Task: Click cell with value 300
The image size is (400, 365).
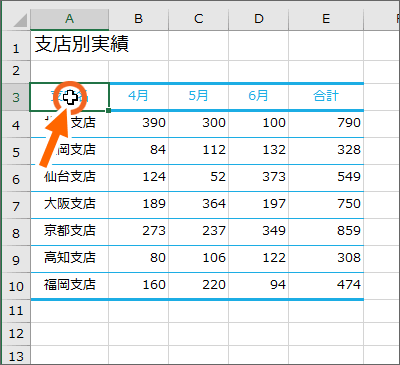Action: (x=199, y=124)
